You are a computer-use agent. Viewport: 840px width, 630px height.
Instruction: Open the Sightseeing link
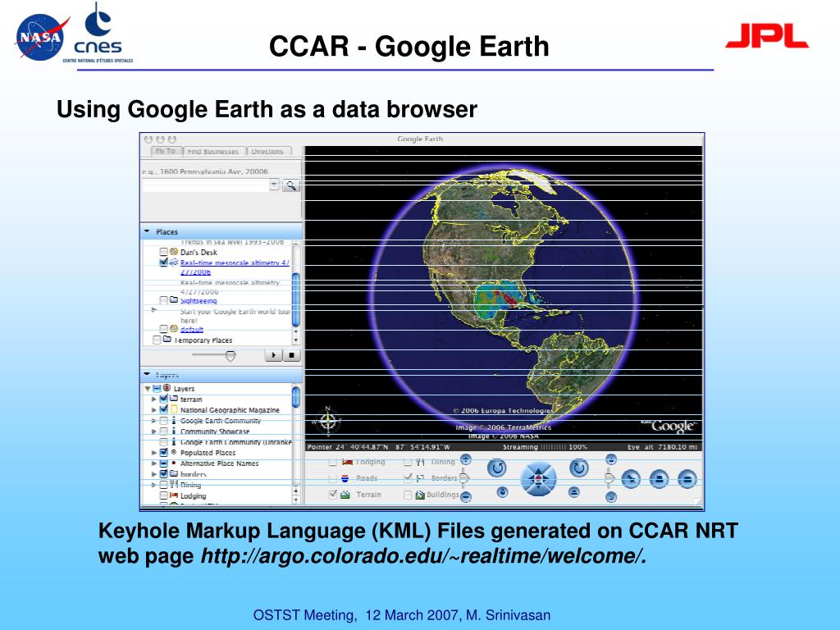pyautogui.click(x=199, y=300)
